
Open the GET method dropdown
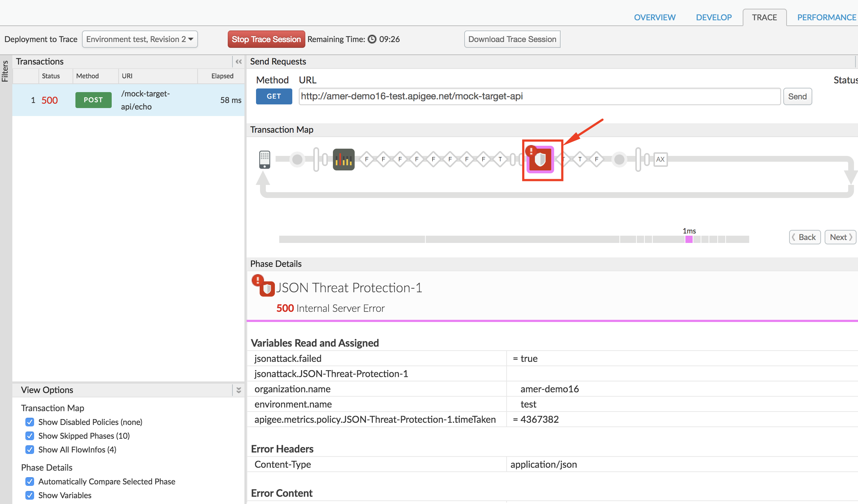pos(274,96)
